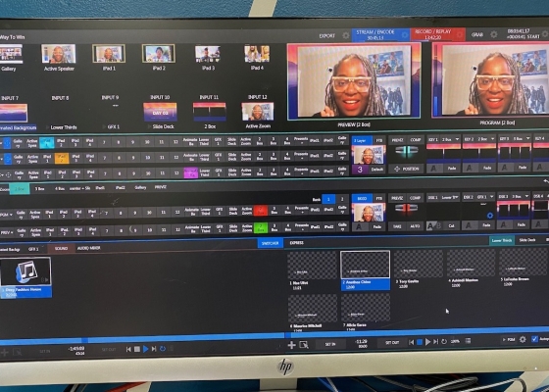
Task: Click the POSITION crosshair button
Action: (x=406, y=169)
